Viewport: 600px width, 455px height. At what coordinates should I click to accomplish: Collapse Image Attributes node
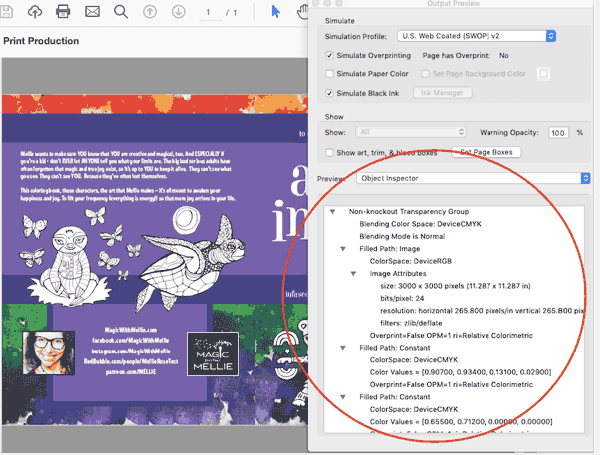coord(353,274)
